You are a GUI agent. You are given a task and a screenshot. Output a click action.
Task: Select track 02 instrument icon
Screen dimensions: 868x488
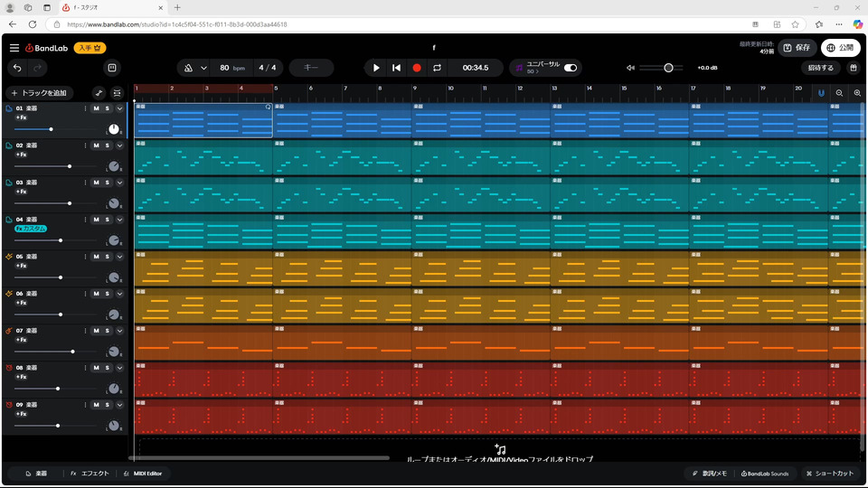pyautogui.click(x=9, y=145)
